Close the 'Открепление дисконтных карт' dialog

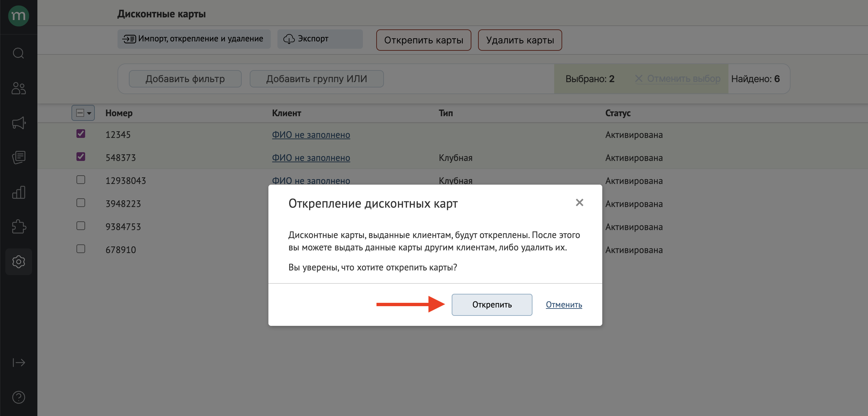point(579,202)
